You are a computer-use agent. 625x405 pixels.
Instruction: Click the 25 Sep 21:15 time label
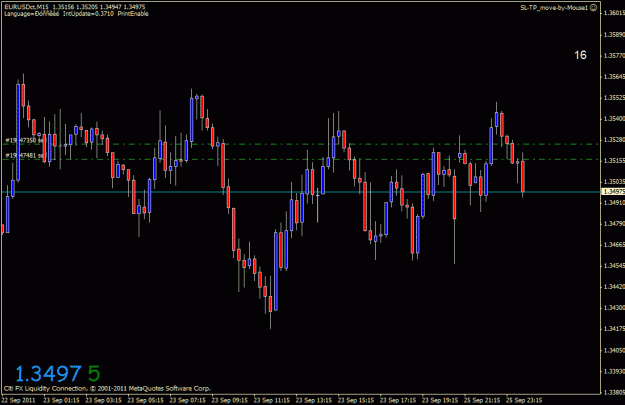pos(482,400)
